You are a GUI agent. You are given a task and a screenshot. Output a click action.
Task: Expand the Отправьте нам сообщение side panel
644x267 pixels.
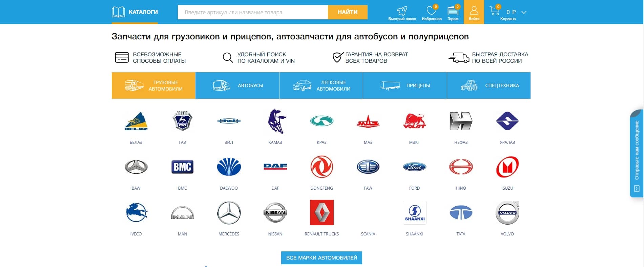[637, 153]
